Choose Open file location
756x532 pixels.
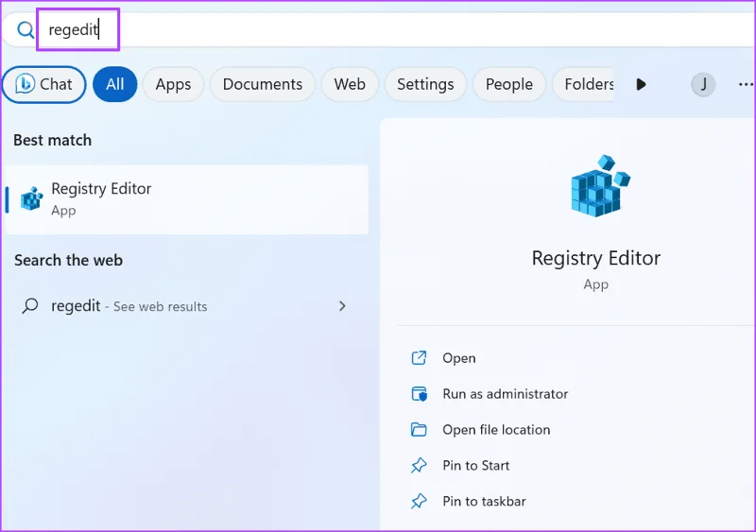click(x=496, y=429)
